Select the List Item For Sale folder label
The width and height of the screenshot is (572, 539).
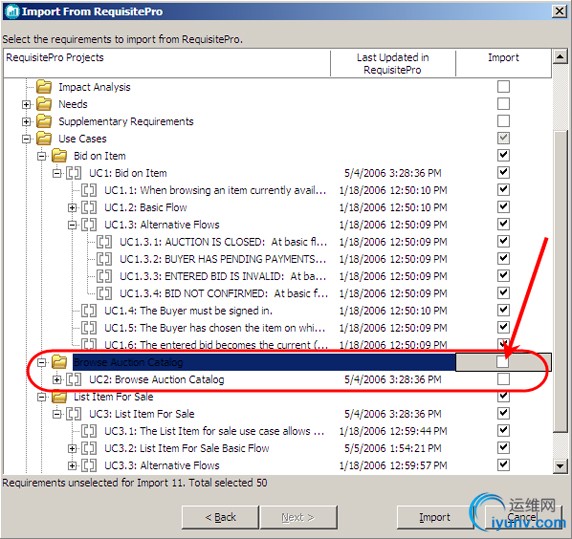coord(113,396)
